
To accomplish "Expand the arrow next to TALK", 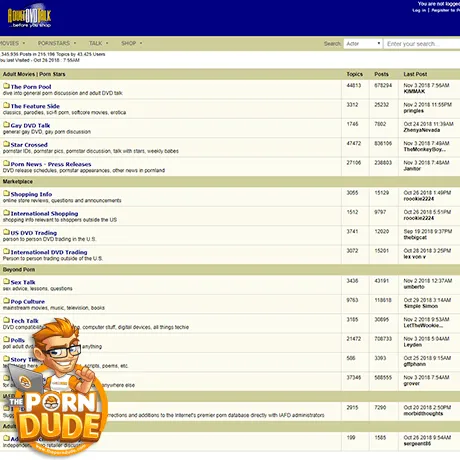I will (107, 43).
